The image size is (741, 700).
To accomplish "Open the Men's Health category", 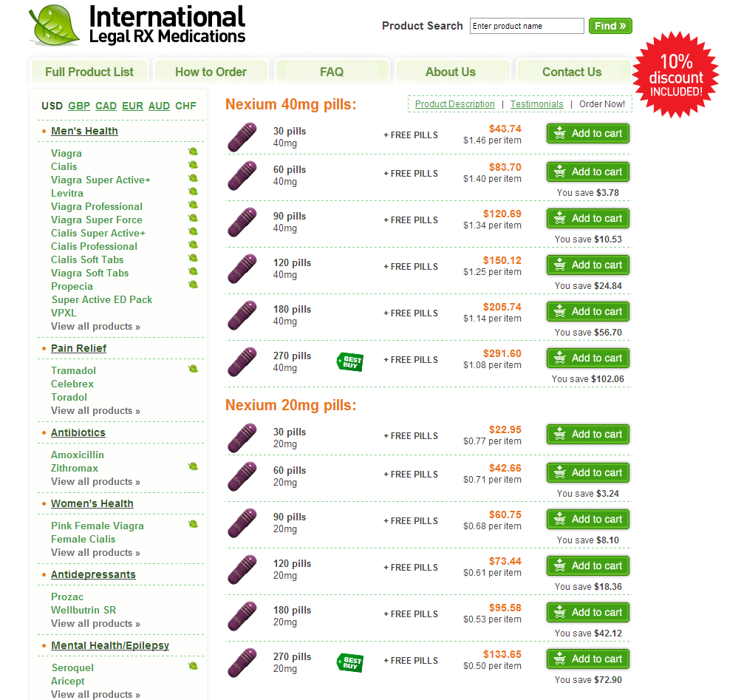I will (84, 131).
